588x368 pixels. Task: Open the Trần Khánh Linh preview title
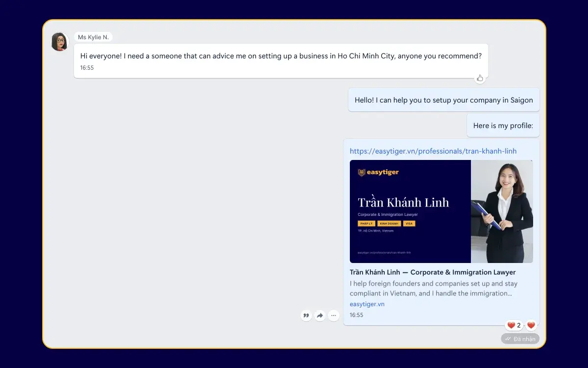point(433,272)
